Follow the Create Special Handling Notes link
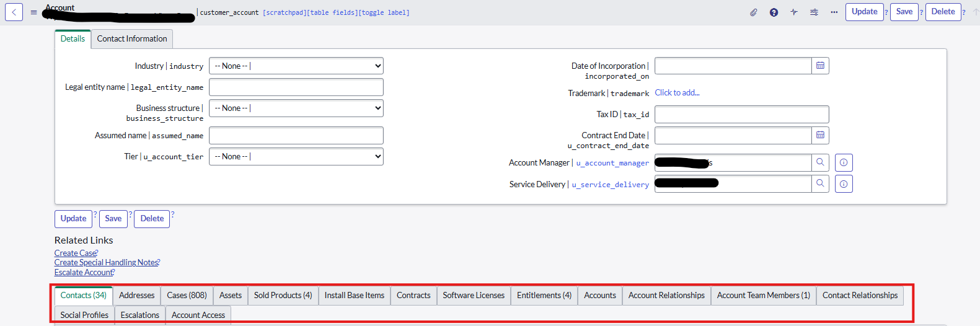The height and width of the screenshot is (326, 980). click(106, 263)
